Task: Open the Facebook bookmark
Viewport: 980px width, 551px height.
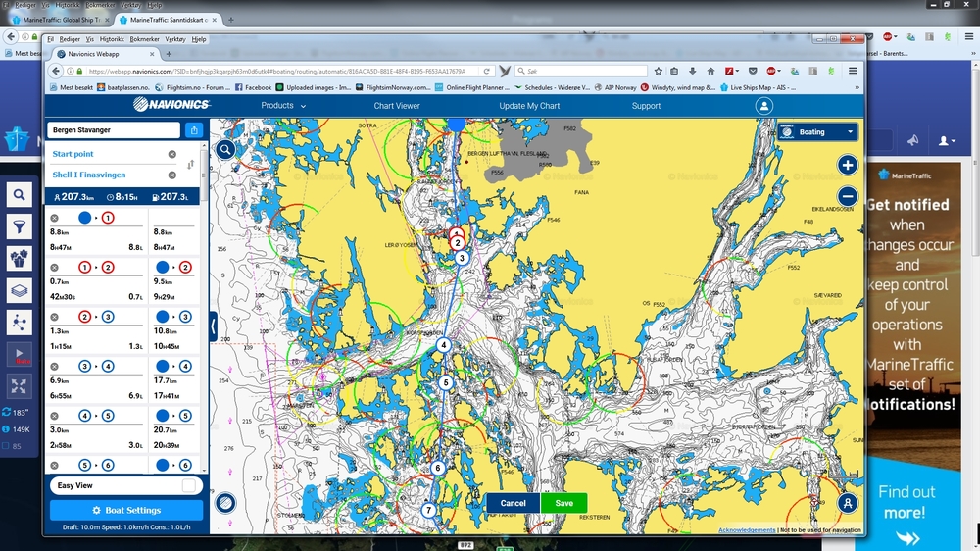Action: coord(253,87)
